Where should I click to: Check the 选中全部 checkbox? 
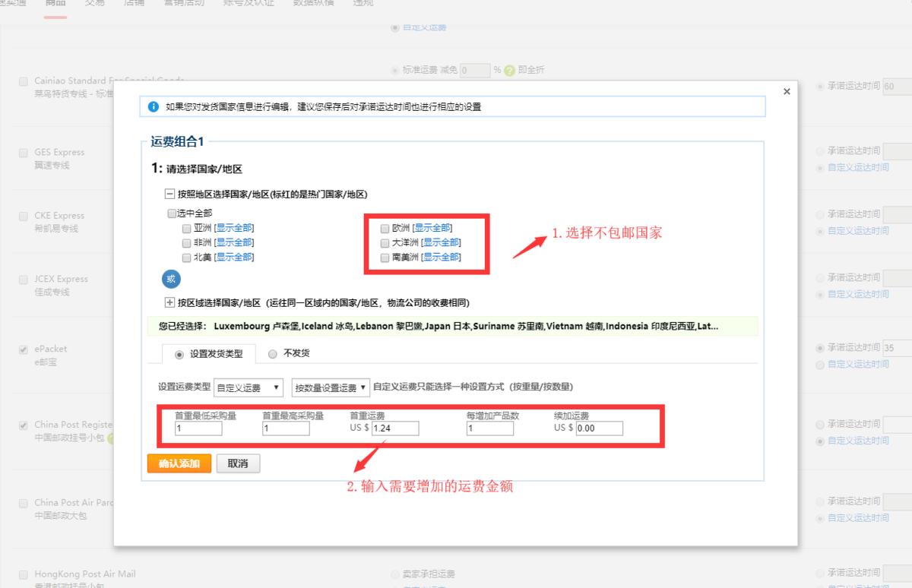(x=172, y=213)
